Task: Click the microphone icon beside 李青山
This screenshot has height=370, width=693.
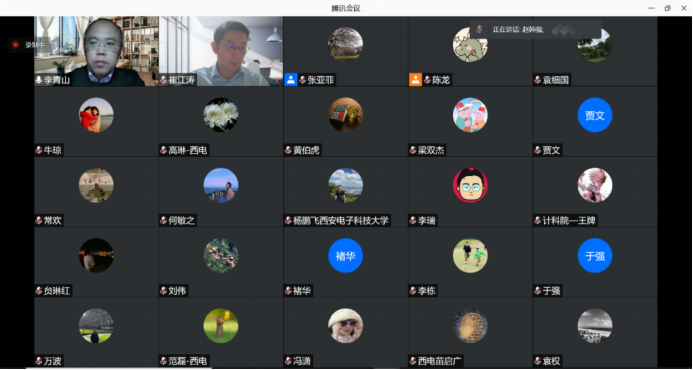Action: coord(39,80)
